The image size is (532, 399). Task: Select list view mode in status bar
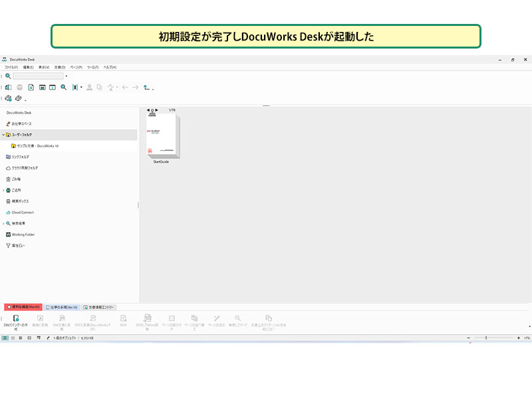tap(13, 338)
